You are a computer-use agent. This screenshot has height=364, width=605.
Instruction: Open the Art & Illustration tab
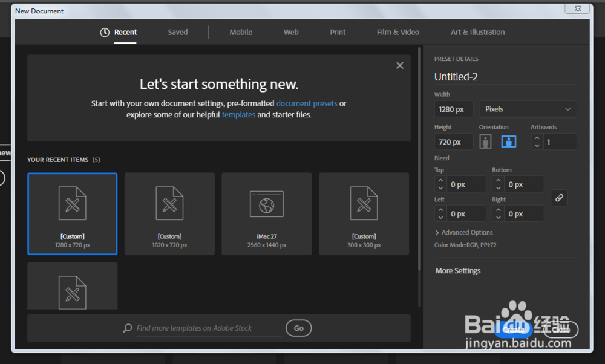pos(478,33)
